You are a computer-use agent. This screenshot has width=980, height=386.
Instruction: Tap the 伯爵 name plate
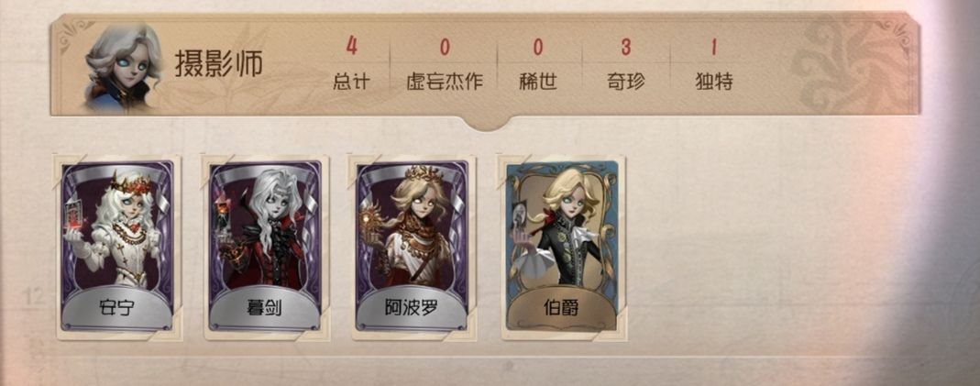click(561, 309)
